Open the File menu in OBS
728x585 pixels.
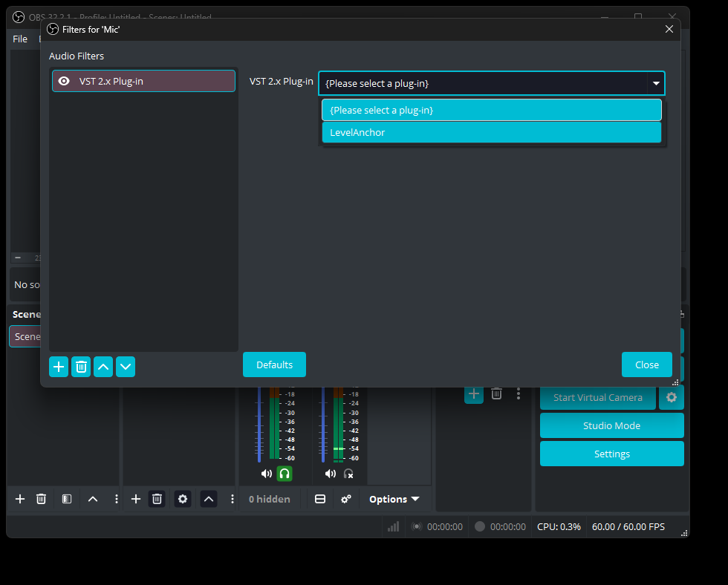point(20,39)
